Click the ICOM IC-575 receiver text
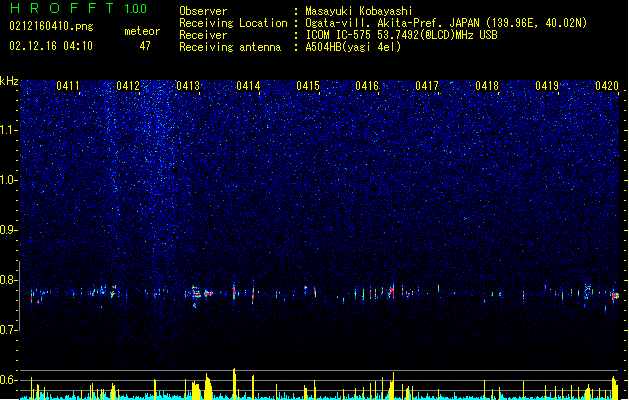 tap(401, 35)
